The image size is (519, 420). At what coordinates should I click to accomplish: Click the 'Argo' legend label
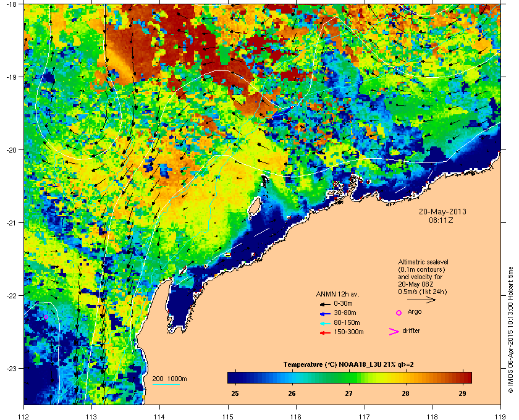(415, 312)
